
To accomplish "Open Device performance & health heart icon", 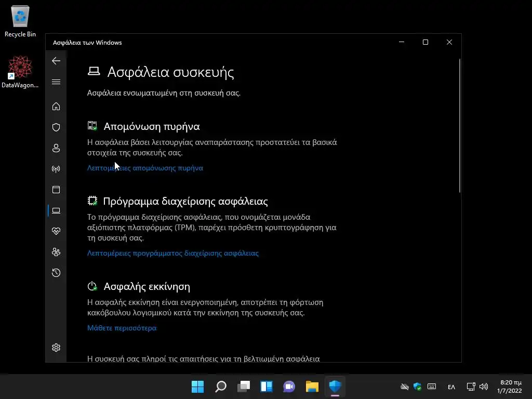I will 56,231.
